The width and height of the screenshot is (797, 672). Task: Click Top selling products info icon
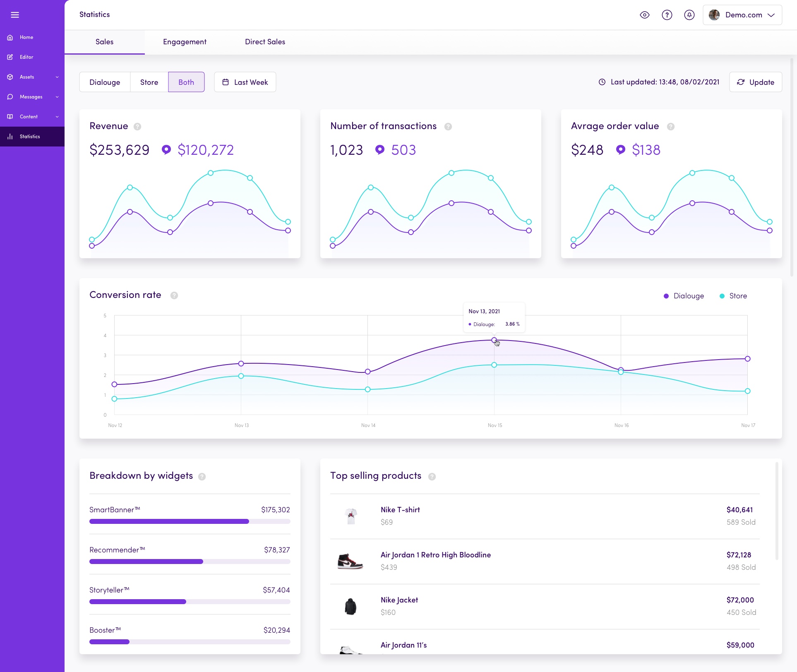click(432, 476)
